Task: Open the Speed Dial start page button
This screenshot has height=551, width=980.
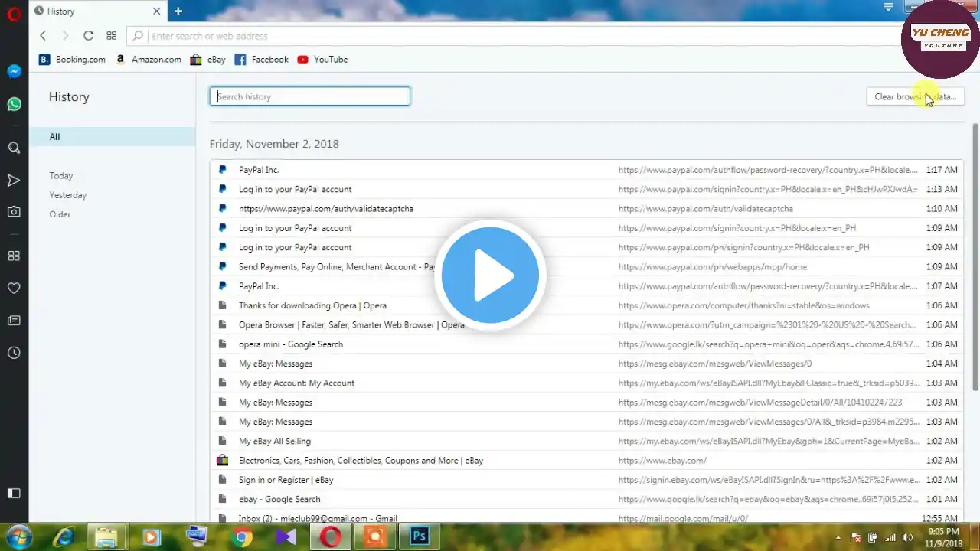Action: (111, 36)
